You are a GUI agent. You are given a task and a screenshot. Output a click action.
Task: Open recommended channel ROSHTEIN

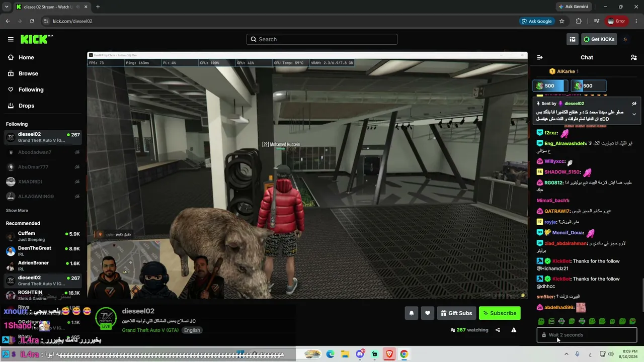(x=43, y=295)
